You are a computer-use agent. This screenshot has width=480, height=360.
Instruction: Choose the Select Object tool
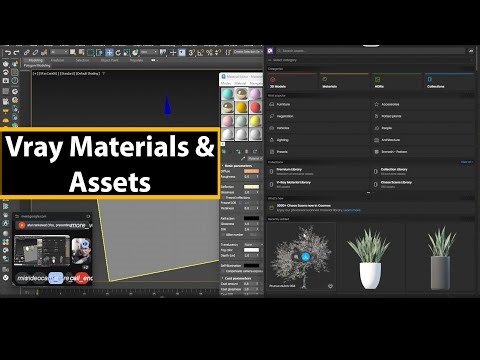tap(73, 52)
